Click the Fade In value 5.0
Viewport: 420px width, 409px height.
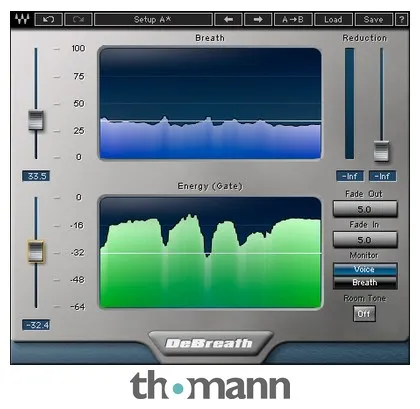365,240
